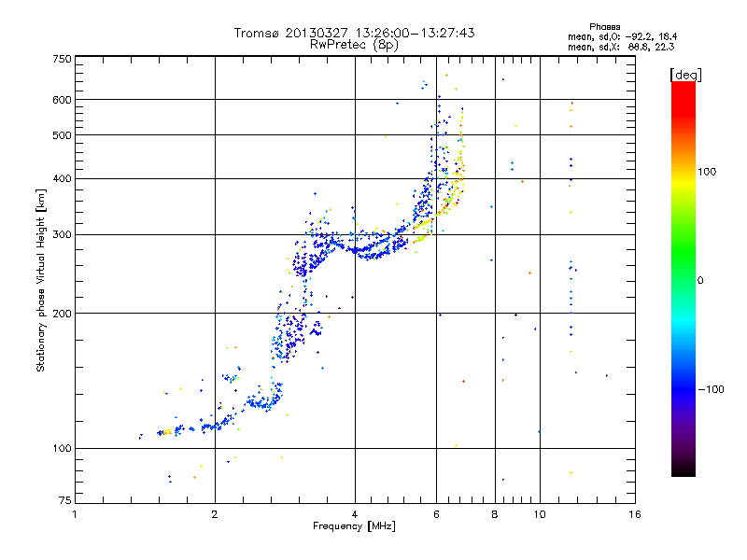Click the 'Frequency [MHz]' axis label
Screen dimensions: 747x560
pos(354,526)
